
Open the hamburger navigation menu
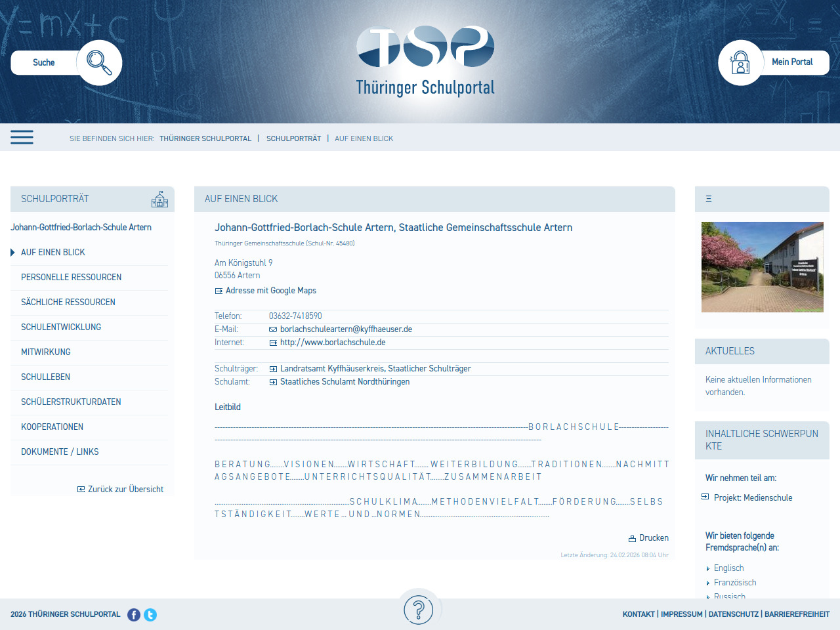[x=22, y=137]
